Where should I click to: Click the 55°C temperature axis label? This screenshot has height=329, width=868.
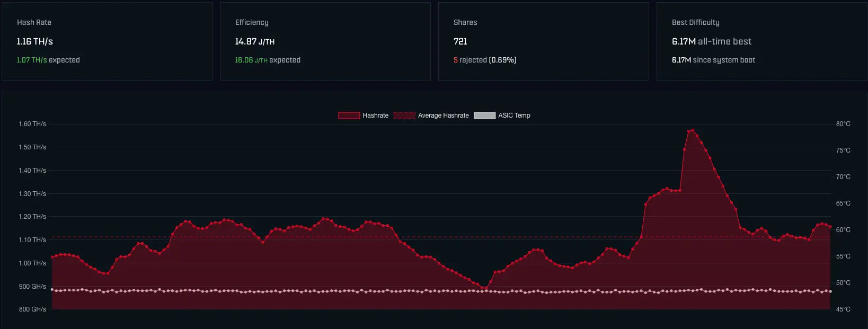843,256
